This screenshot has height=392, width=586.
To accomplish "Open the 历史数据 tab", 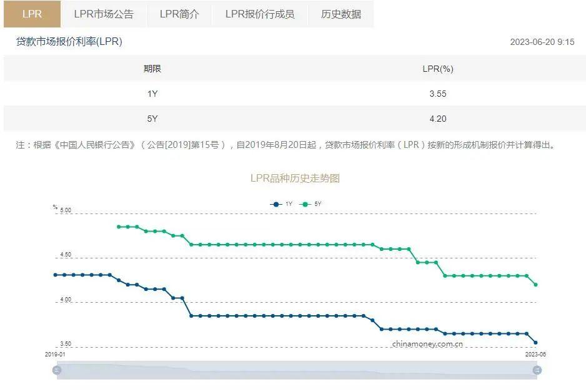I will [341, 14].
